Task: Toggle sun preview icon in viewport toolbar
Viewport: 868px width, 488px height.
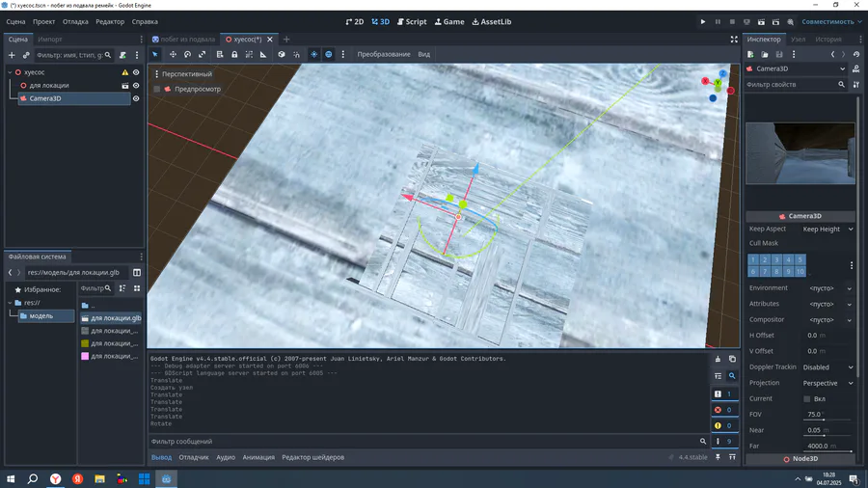Action: pyautogui.click(x=313, y=54)
